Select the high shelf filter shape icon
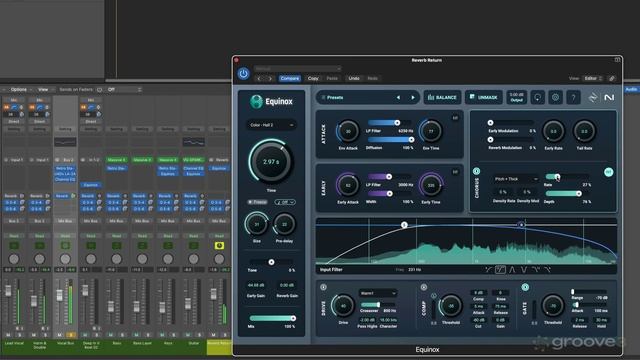The height and width of the screenshot is (360, 640). click(x=547, y=269)
